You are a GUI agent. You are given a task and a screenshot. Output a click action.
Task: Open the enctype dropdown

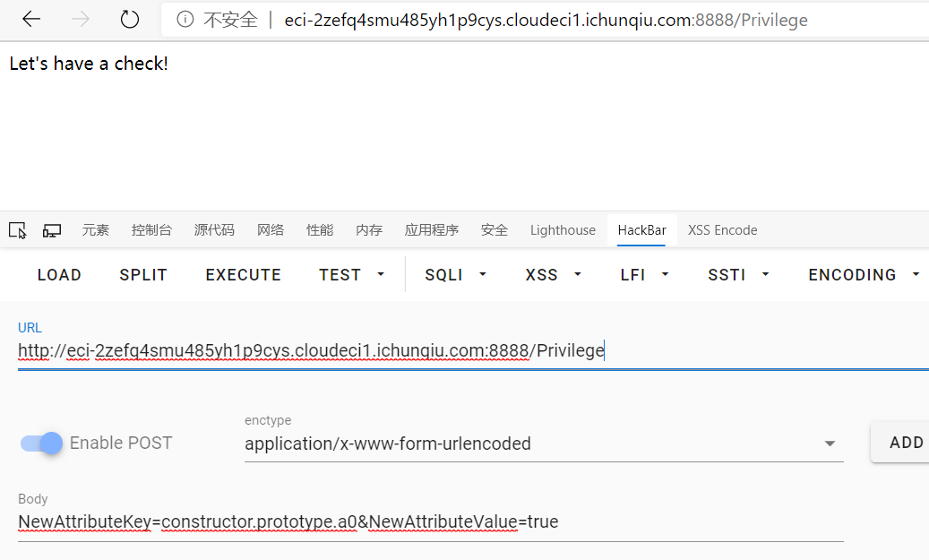coord(543,444)
